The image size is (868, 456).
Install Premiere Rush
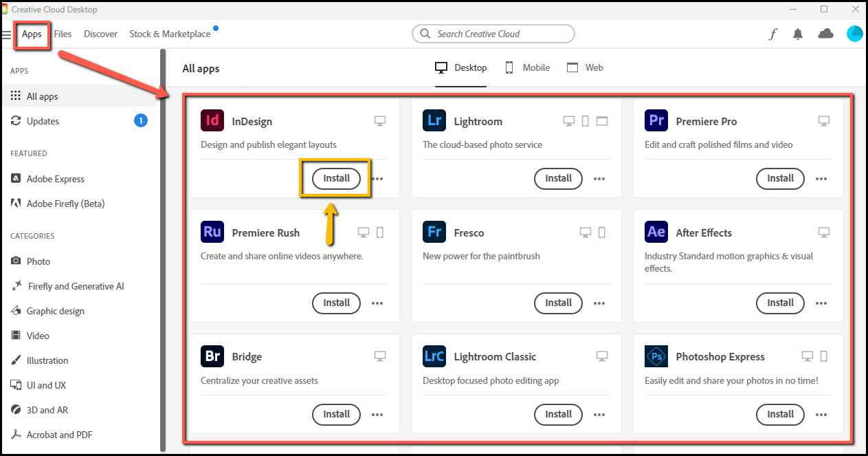(337, 303)
